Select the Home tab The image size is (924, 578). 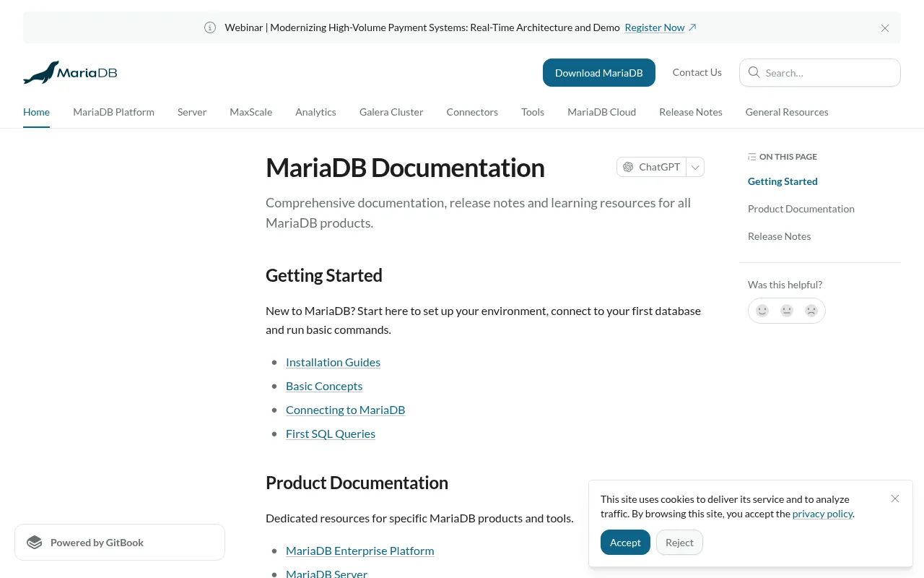[x=36, y=112]
